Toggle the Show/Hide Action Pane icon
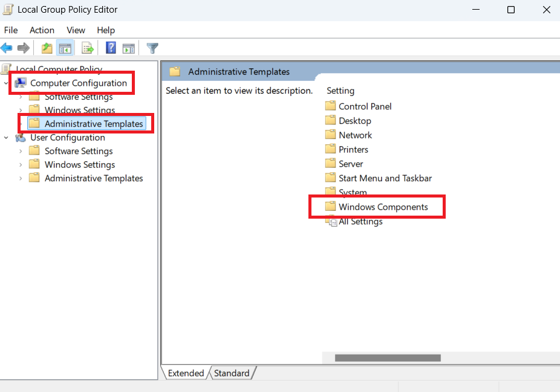Screen dimensions: 560x392 (x=129, y=48)
